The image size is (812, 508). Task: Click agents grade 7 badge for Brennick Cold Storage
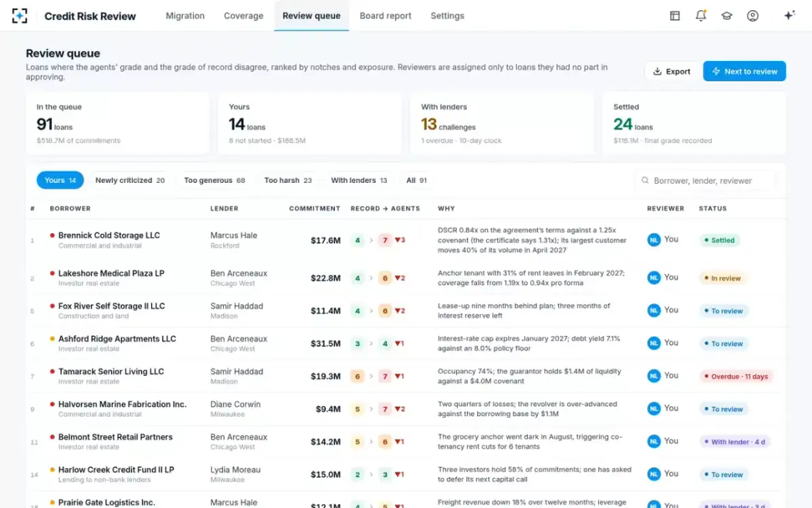pyautogui.click(x=385, y=240)
